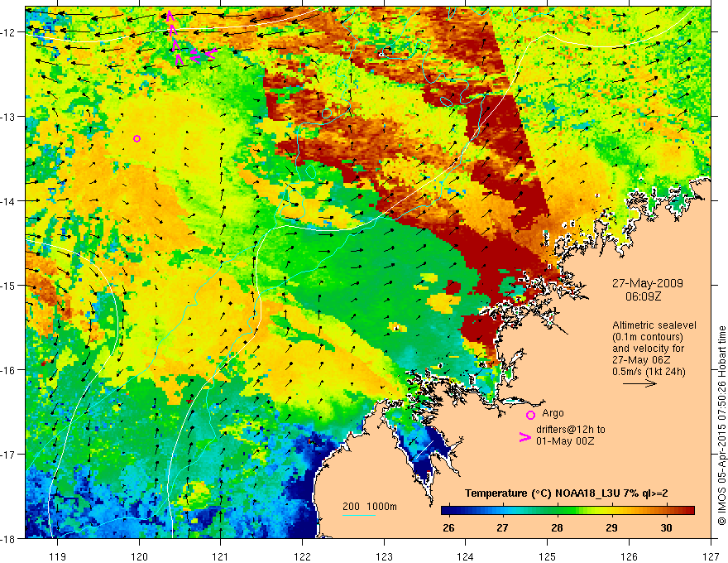Screen dimensions: 728x563
Task: Click the 127 longitude axis label
Action: coord(711,556)
